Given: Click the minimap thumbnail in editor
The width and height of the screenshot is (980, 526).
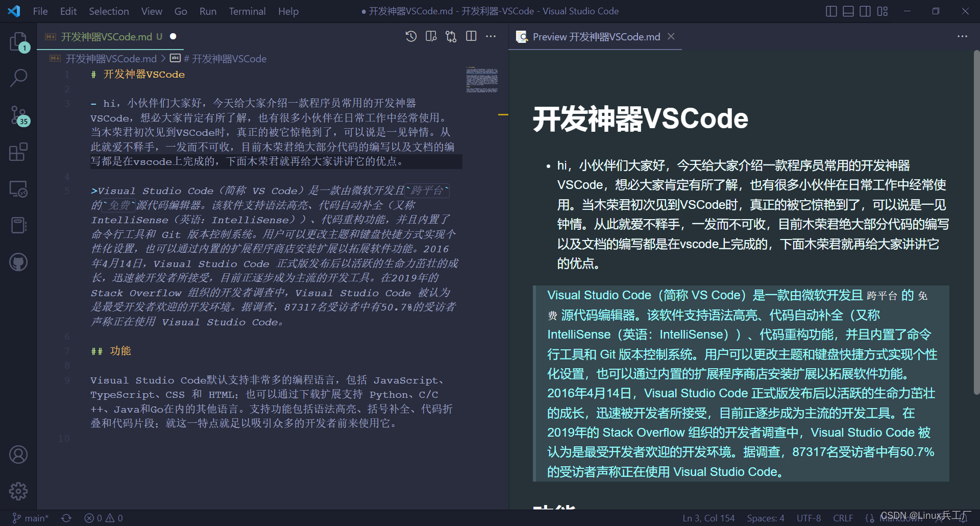Looking at the screenshot, I should [482, 80].
